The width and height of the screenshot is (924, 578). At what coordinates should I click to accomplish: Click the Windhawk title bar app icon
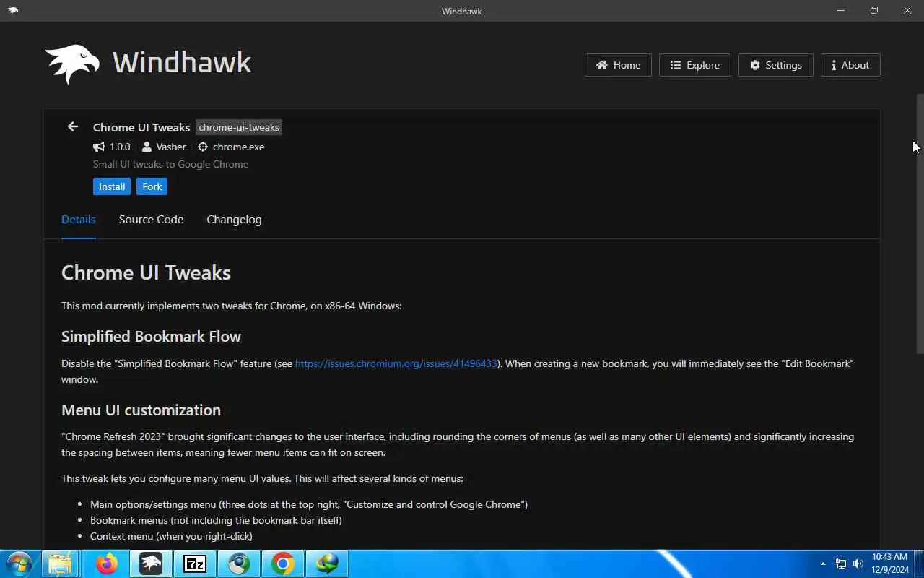(13, 11)
